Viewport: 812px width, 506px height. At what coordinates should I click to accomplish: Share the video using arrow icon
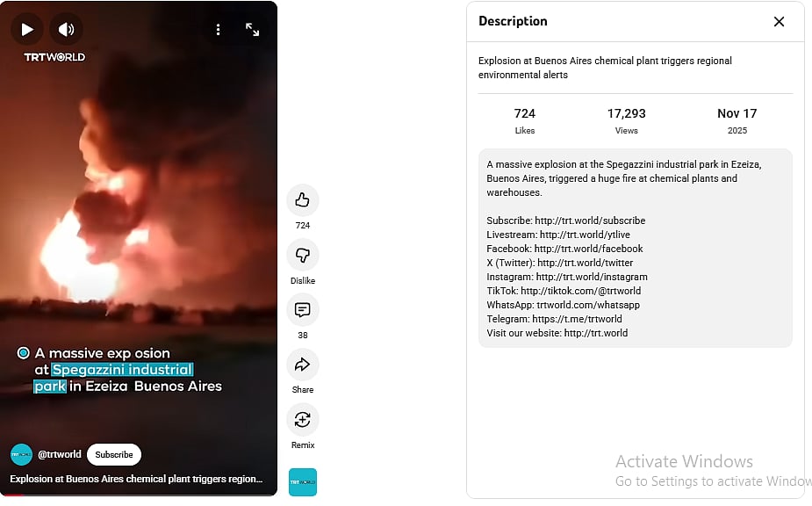pos(303,365)
